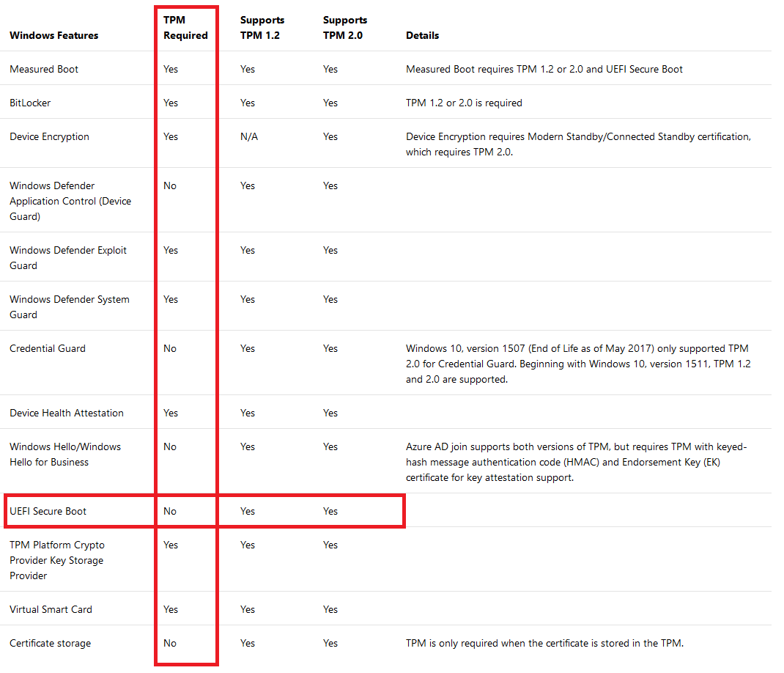Click 'N/A' in Device Encryption row
Screen dimensions: 784x673
coord(249,136)
